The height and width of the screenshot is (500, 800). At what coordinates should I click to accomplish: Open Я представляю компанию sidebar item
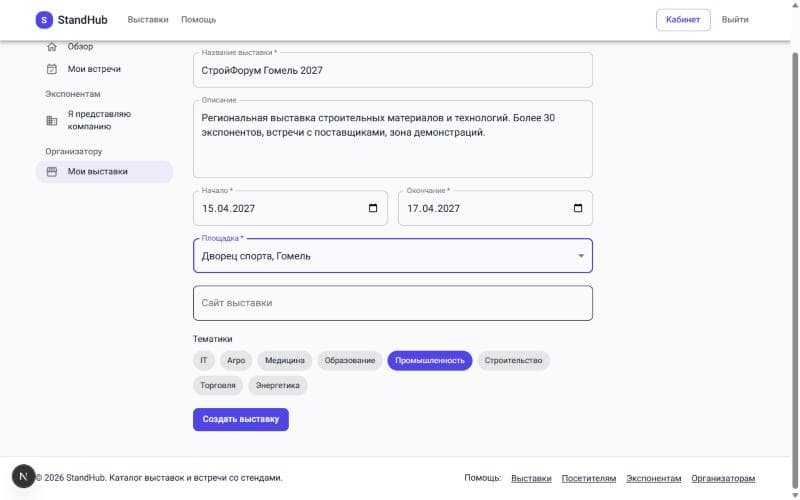tap(104, 120)
